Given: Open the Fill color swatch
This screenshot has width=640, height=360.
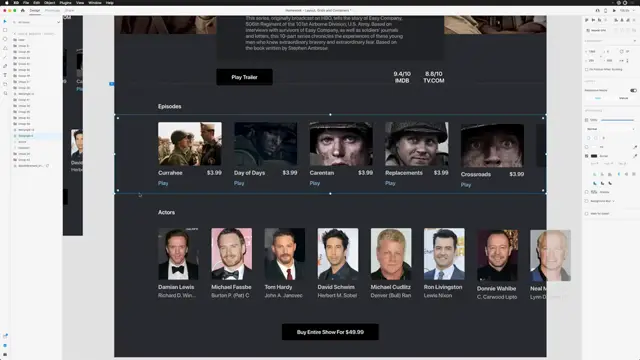Looking at the screenshot, I should click(x=594, y=147).
